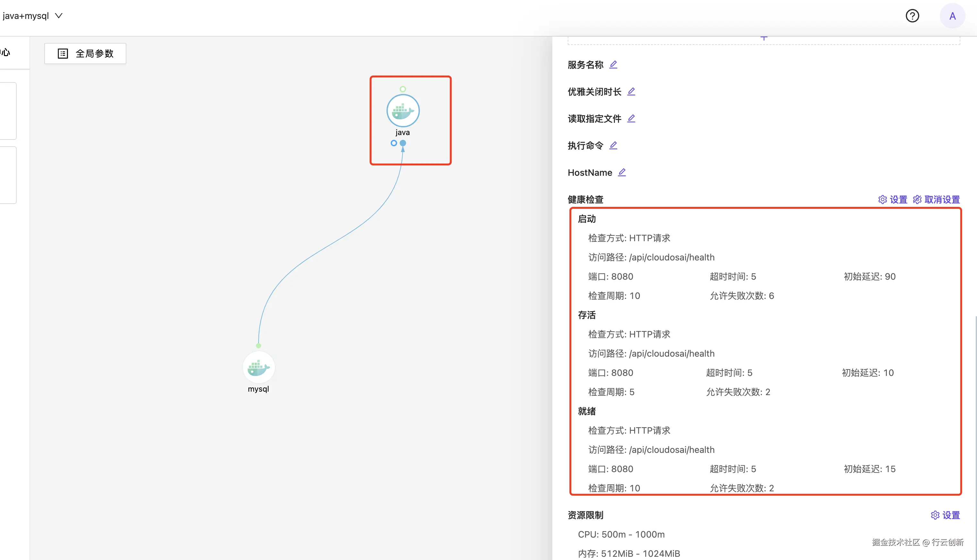Viewport: 977px width, 560px height.
Task: Open the user avatar A menu
Action: tap(952, 16)
